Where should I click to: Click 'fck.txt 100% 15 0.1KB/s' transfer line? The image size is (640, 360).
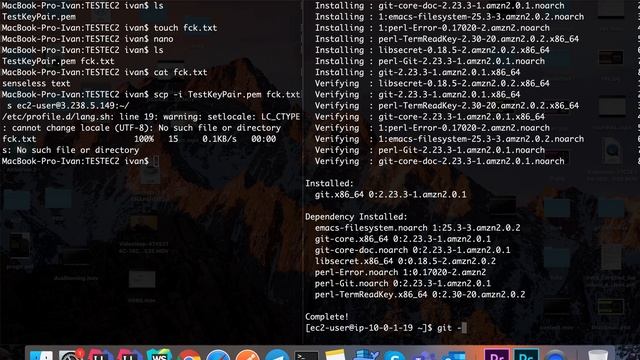[x=139, y=139]
